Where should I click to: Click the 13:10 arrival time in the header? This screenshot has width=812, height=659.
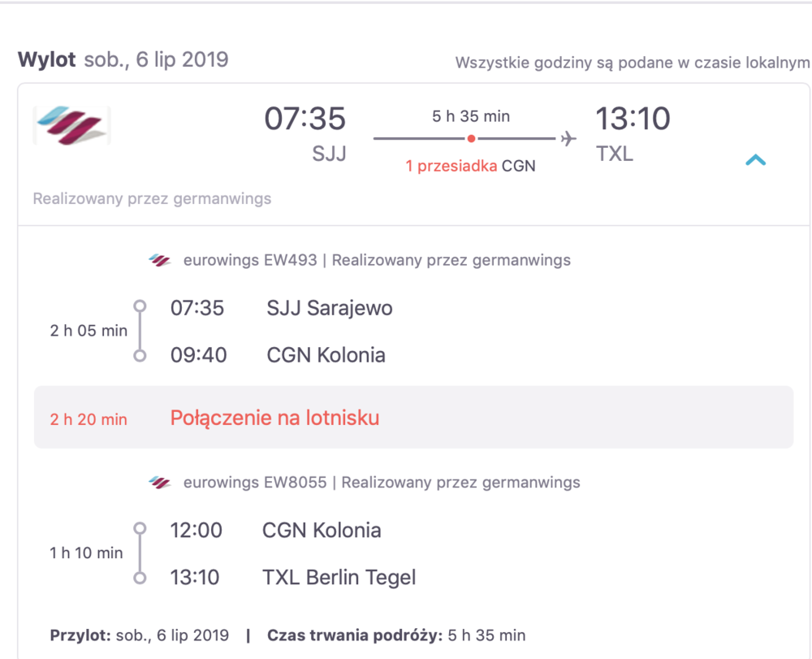(x=633, y=118)
